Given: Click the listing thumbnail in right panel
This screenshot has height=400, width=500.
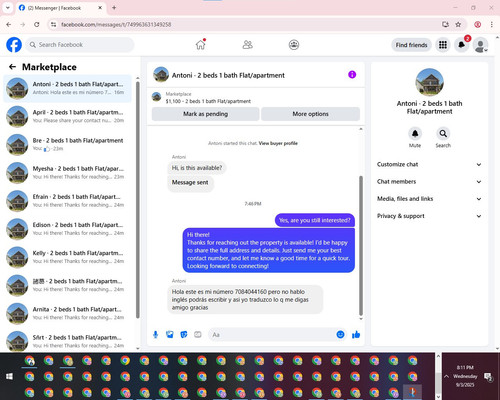Looking at the screenshot, I should coord(429,82).
